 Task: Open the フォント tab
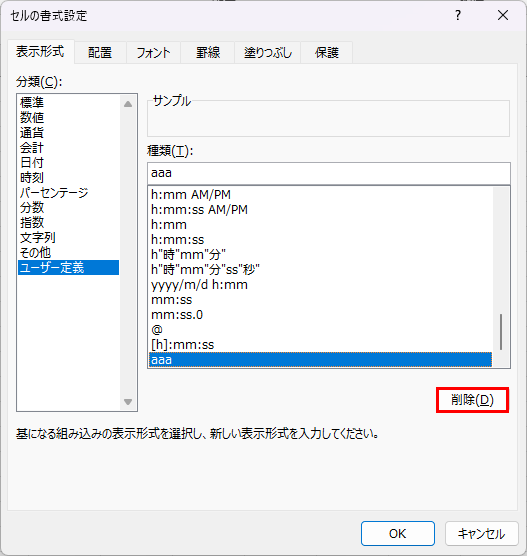(153, 53)
